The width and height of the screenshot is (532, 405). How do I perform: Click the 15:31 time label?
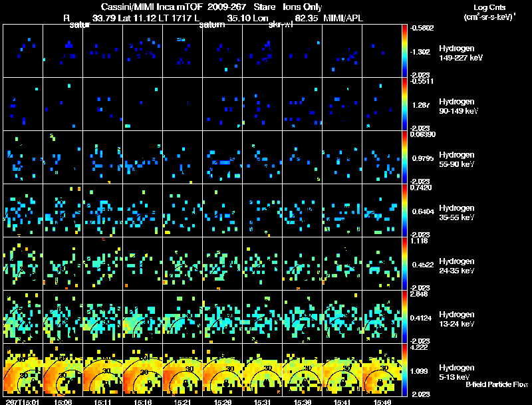point(262,402)
